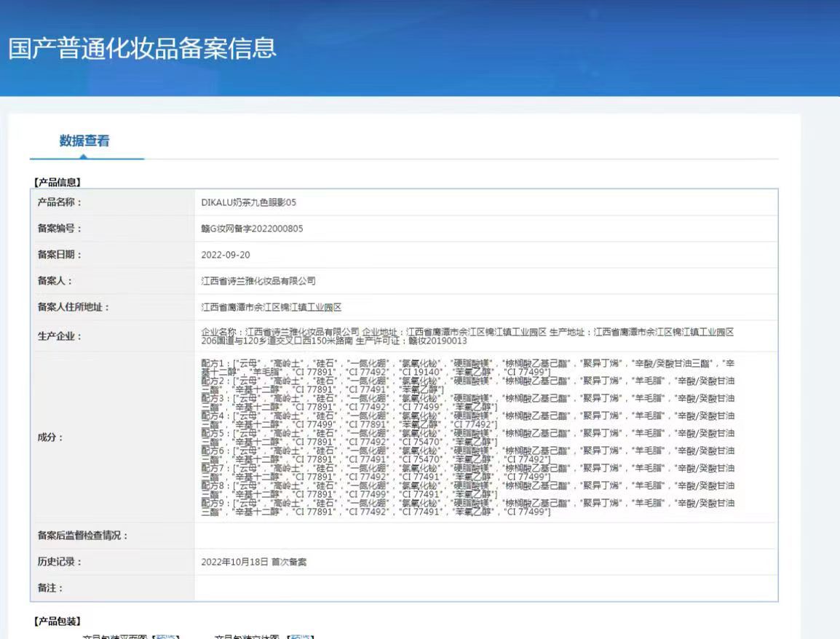Select the 配方1 ingredient line

click(468, 368)
